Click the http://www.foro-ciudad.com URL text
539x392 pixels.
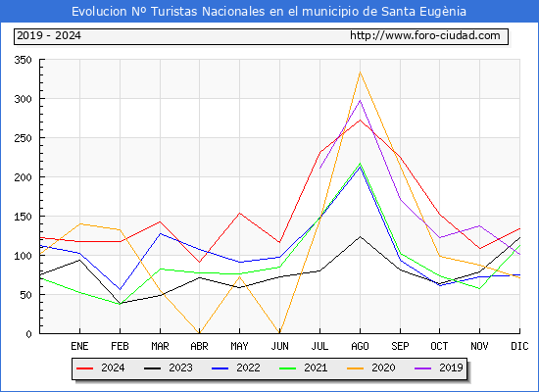(425, 35)
